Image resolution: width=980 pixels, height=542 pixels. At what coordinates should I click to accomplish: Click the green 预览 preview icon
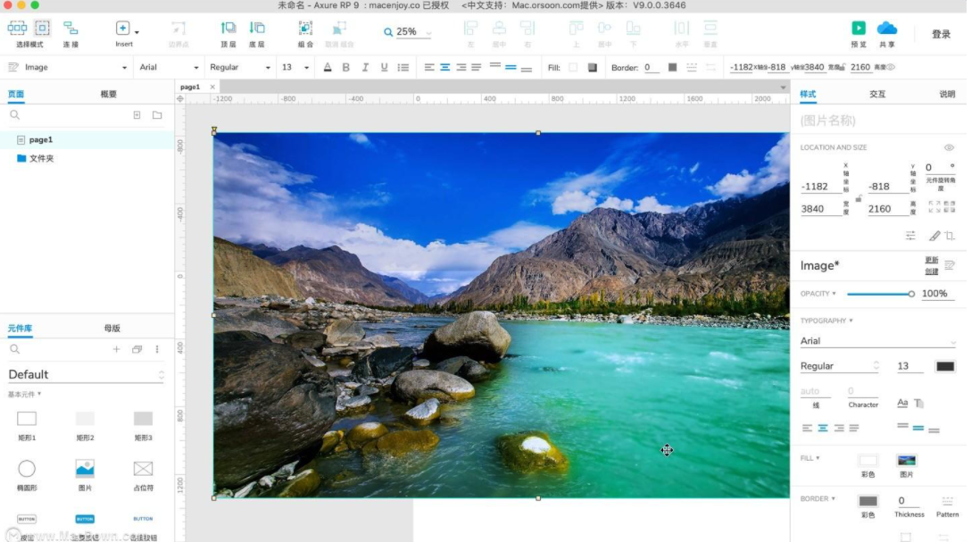pyautogui.click(x=859, y=29)
